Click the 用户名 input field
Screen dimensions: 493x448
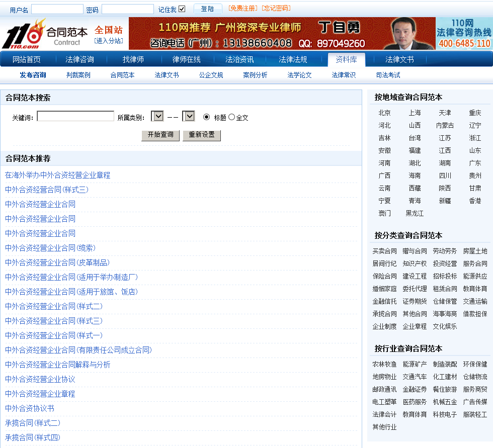(57, 9)
